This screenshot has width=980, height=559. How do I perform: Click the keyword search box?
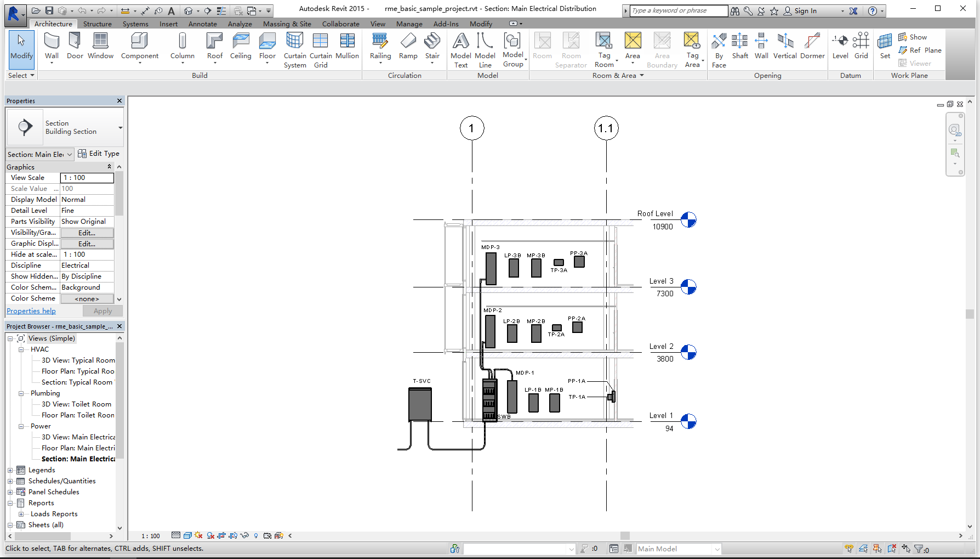coord(679,10)
